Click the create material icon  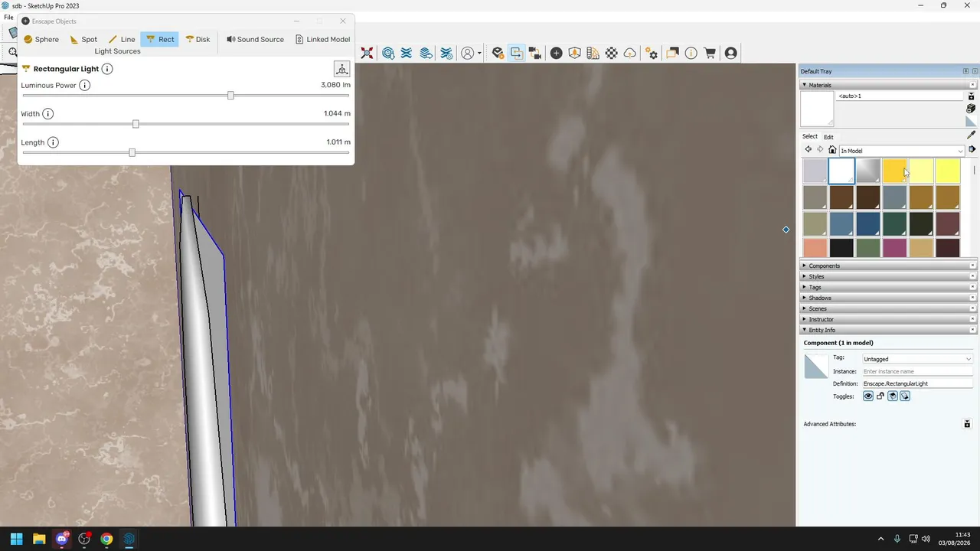tap(971, 109)
